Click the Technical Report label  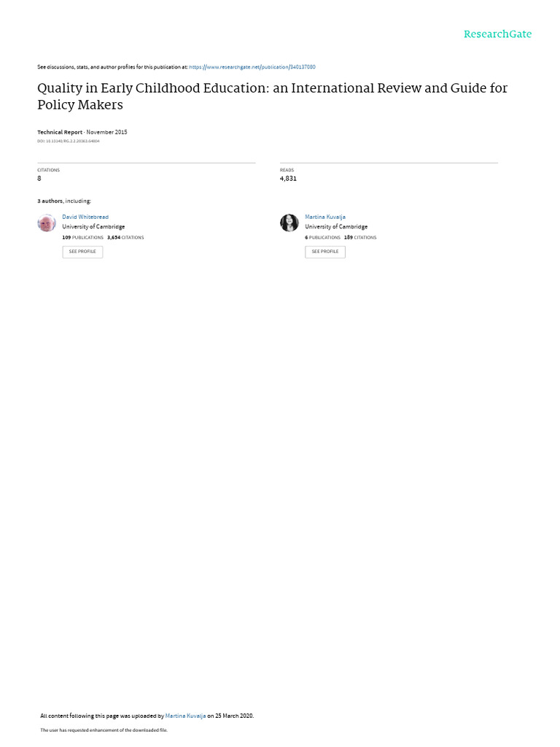pos(60,132)
